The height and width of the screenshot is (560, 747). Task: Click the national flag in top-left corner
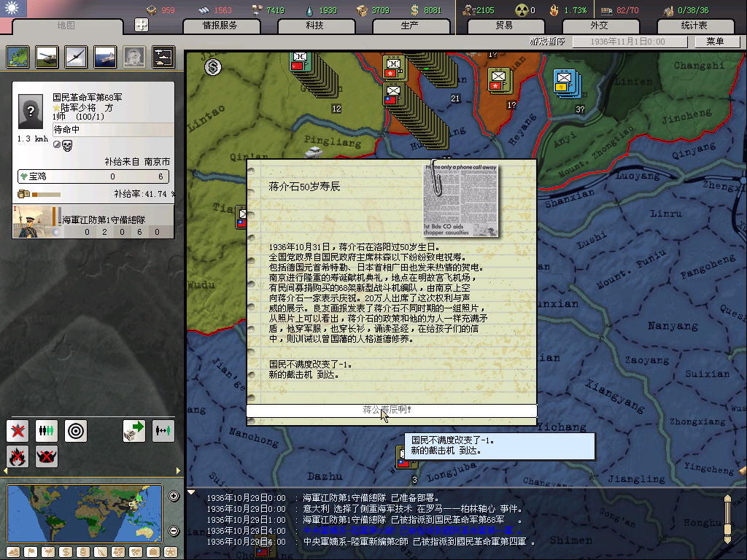13,8
